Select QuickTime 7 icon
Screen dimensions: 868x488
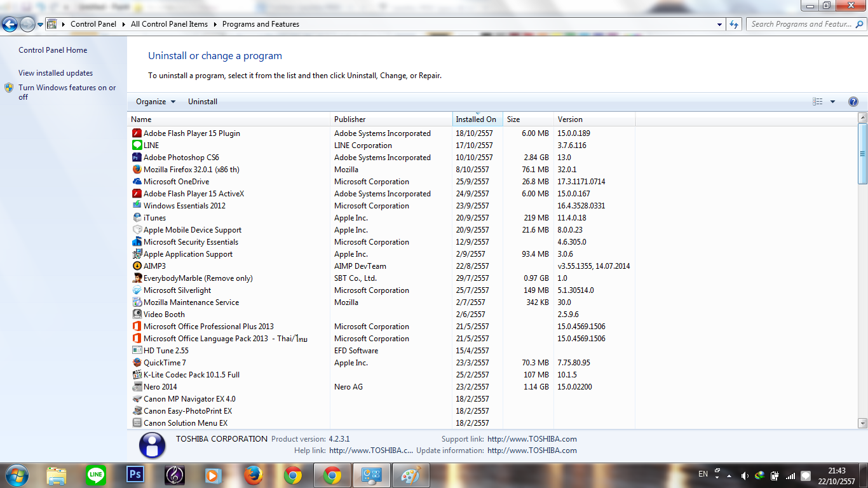[x=137, y=363]
